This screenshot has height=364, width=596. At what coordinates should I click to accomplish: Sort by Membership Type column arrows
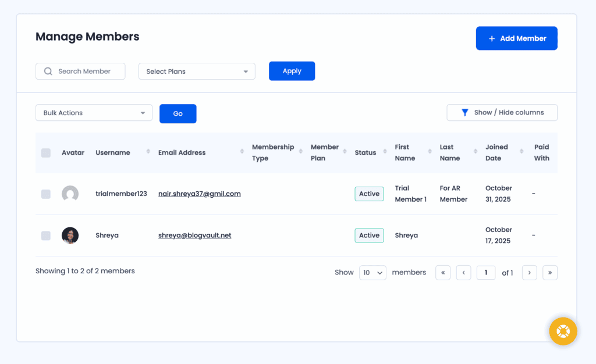(301, 151)
